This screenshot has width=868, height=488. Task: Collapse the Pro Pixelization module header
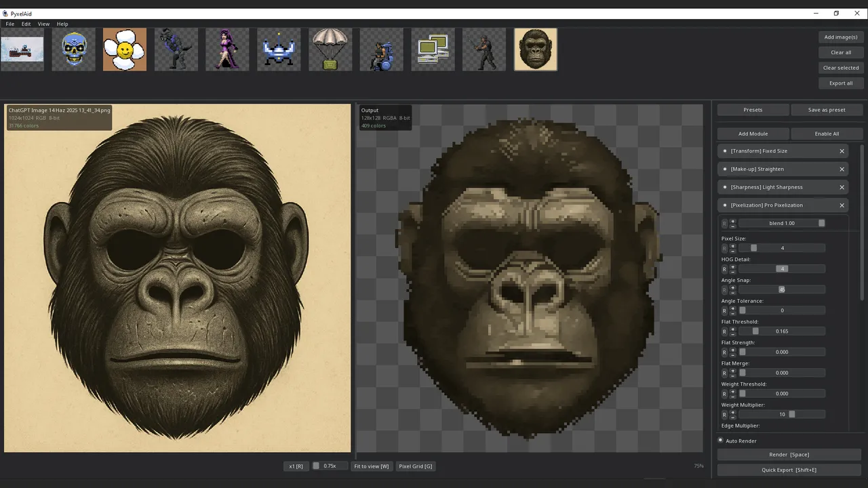[783, 205]
